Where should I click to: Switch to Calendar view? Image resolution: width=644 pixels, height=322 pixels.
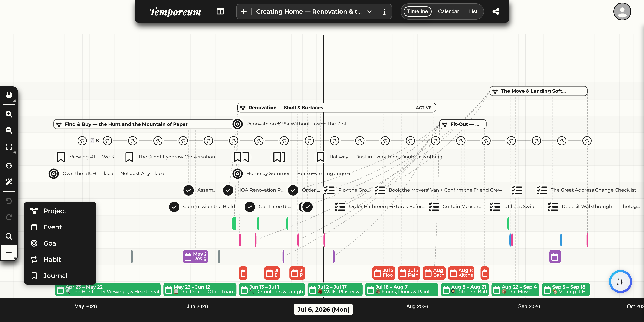coord(448,11)
